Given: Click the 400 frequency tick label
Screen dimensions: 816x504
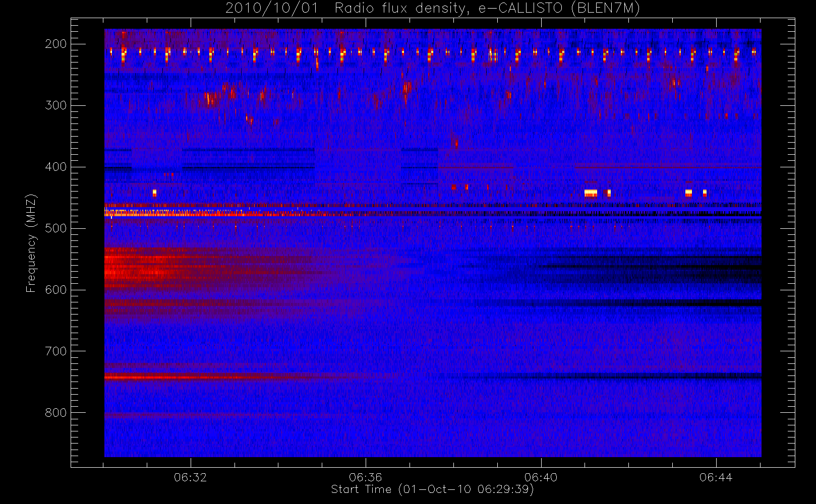Looking at the screenshot, I should tap(56, 167).
